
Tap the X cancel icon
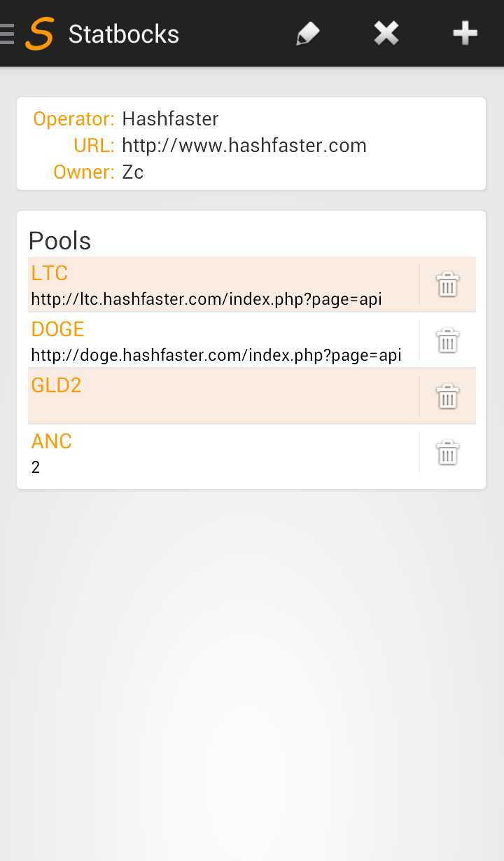386,34
